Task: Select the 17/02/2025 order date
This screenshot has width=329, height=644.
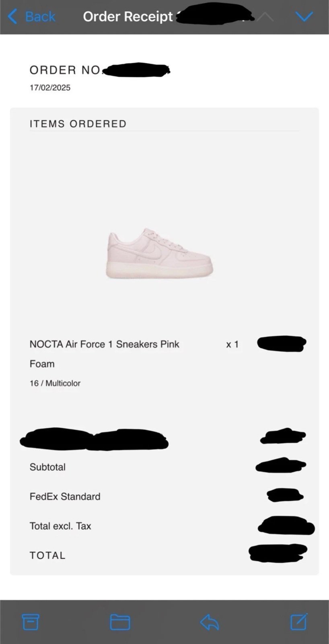Action: (x=50, y=88)
